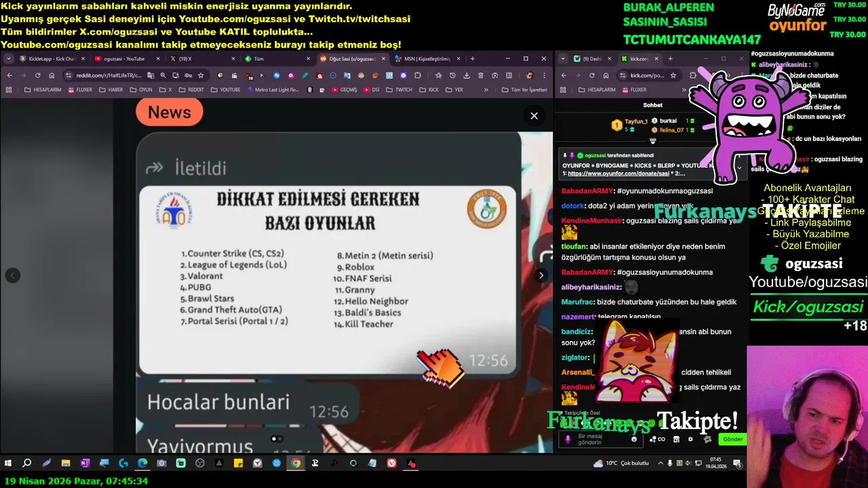Open File Explorer from taskbar
This screenshot has width=868, height=488.
[66, 464]
